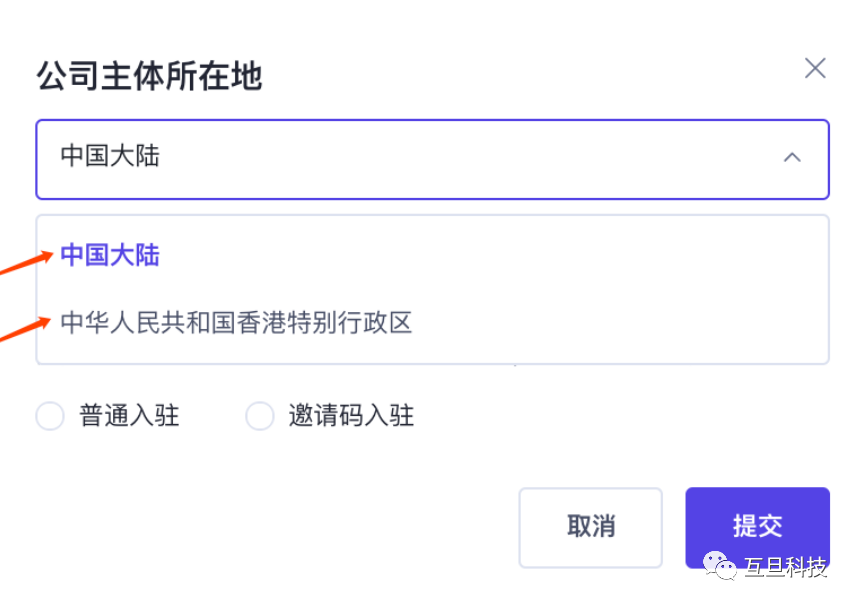The height and width of the screenshot is (605, 855).
Task: Close the 公司主体所在地 dialog
Action: [x=815, y=68]
